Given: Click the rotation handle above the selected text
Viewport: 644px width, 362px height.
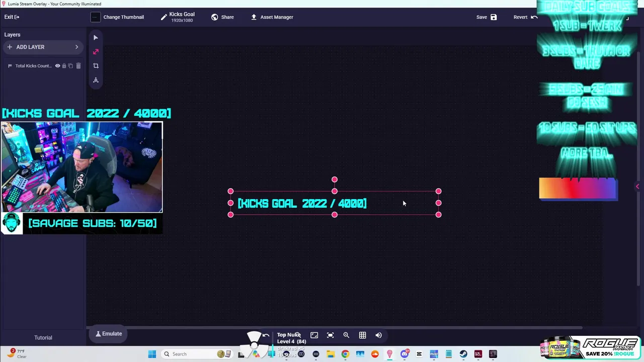Looking at the screenshot, I should [x=335, y=179].
